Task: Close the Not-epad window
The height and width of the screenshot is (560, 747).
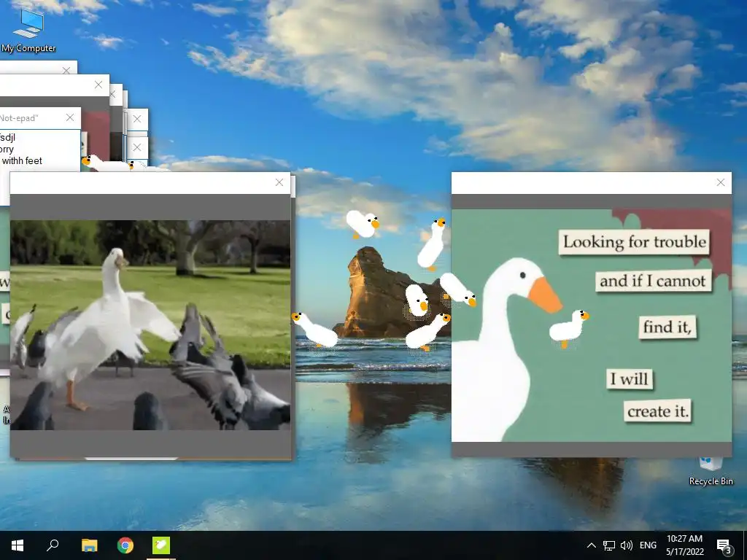Action: point(70,117)
